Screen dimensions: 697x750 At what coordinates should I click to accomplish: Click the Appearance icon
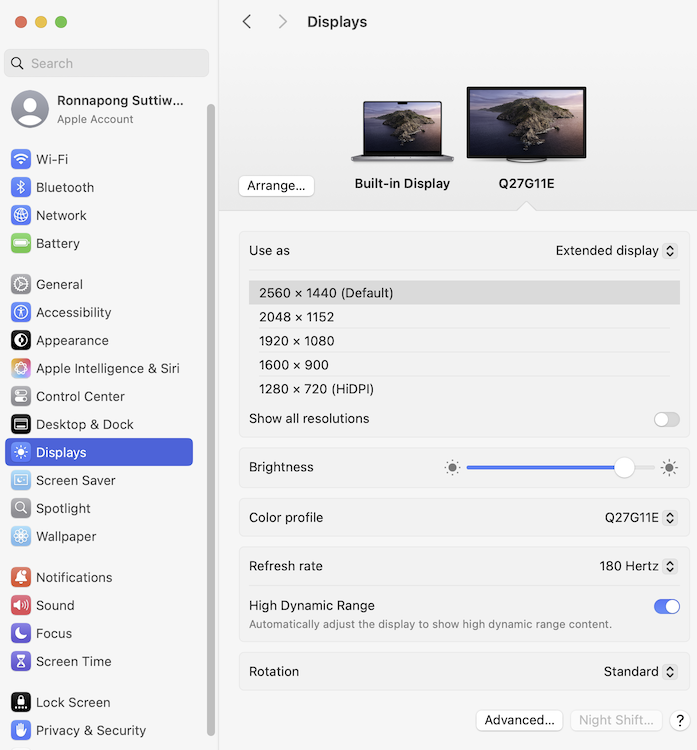point(21,341)
